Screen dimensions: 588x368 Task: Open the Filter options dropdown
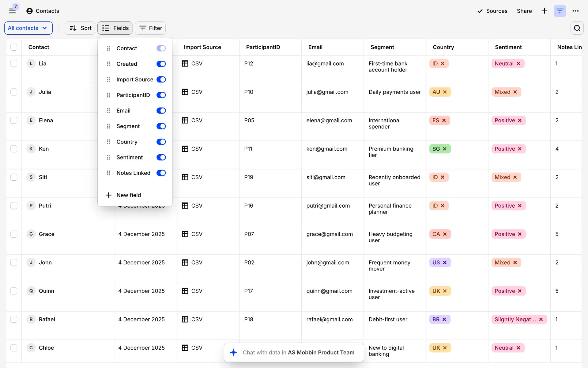pos(150,28)
